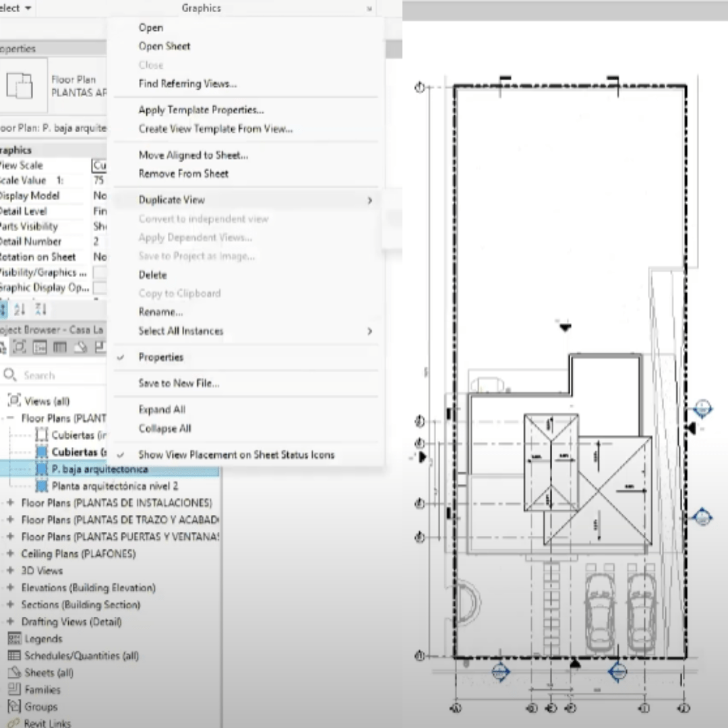This screenshot has height=728, width=728.
Task: Collapse the Floor Plans (PLANTAS...) expanded node
Action: point(10,418)
